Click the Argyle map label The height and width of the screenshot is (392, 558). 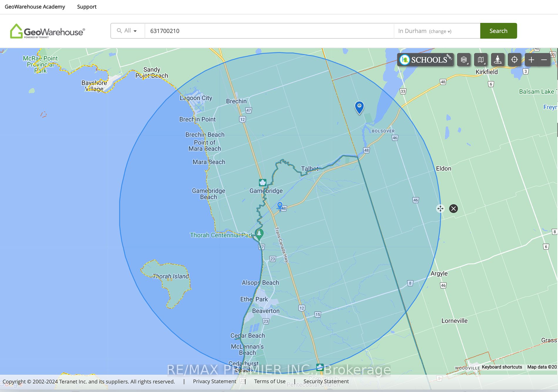[x=439, y=273]
